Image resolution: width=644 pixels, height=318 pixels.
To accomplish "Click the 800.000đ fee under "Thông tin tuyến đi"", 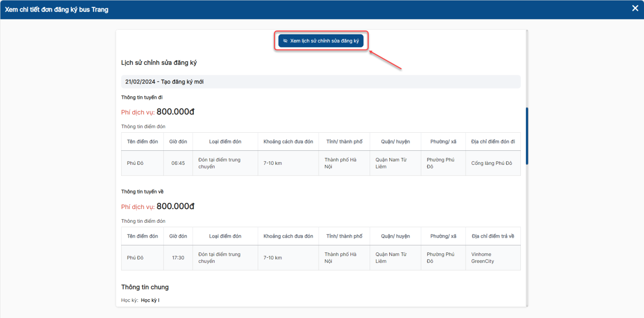I will click(175, 112).
